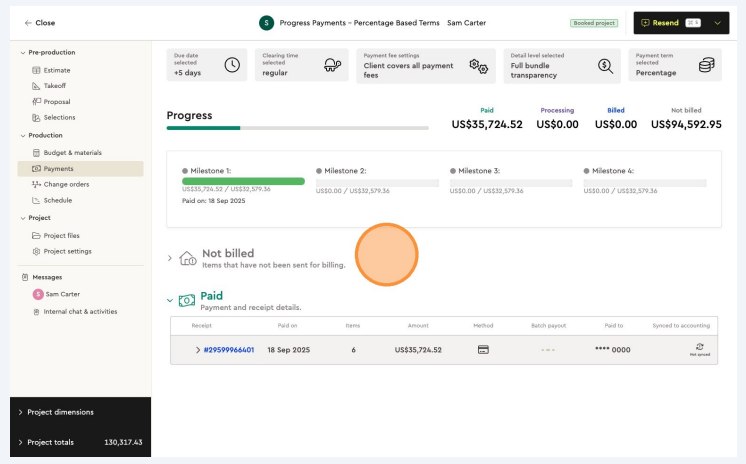Expand the Not billed section
Screen dimensions: 746x464
pyautogui.click(x=170, y=258)
